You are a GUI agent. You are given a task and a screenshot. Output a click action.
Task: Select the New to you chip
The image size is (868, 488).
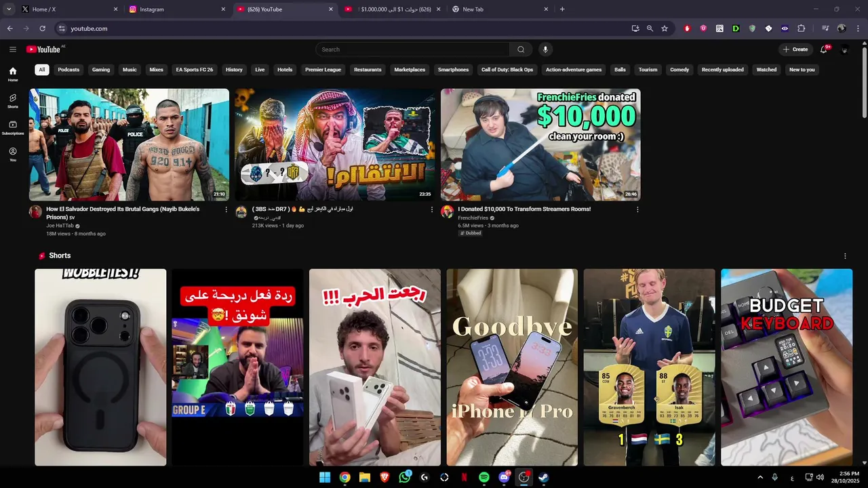coord(802,70)
